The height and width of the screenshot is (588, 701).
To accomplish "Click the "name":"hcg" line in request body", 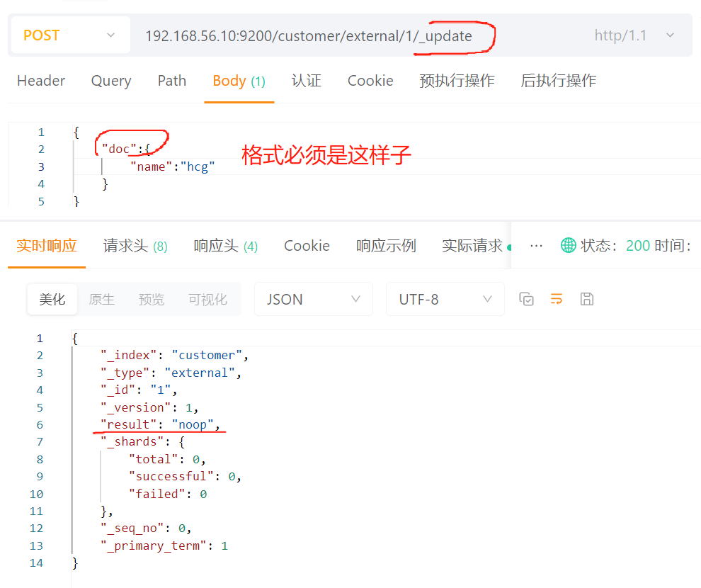I will 173,166.
